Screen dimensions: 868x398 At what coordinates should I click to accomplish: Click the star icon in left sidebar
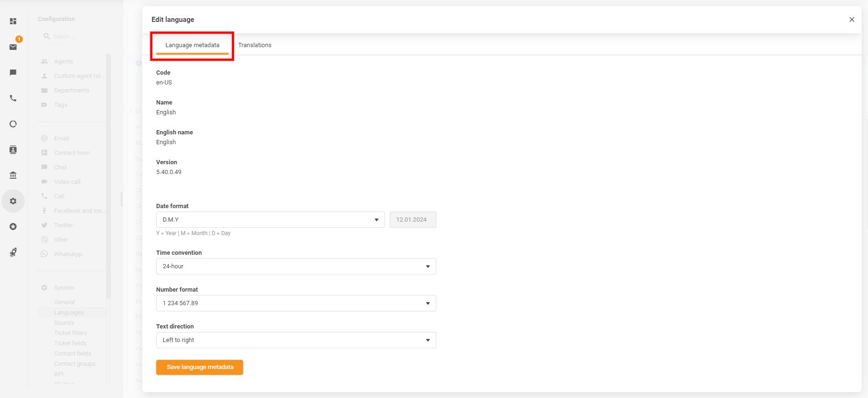(x=13, y=226)
